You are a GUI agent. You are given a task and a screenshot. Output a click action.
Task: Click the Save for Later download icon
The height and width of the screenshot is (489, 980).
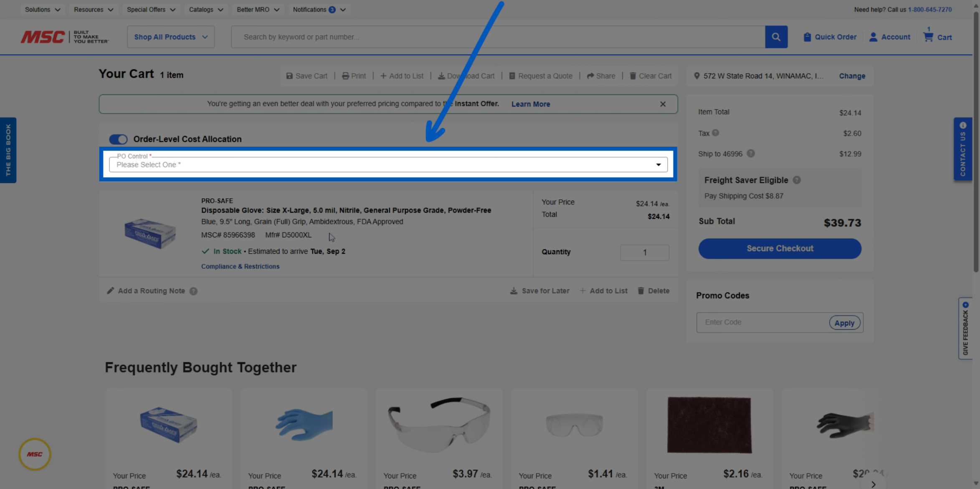514,290
